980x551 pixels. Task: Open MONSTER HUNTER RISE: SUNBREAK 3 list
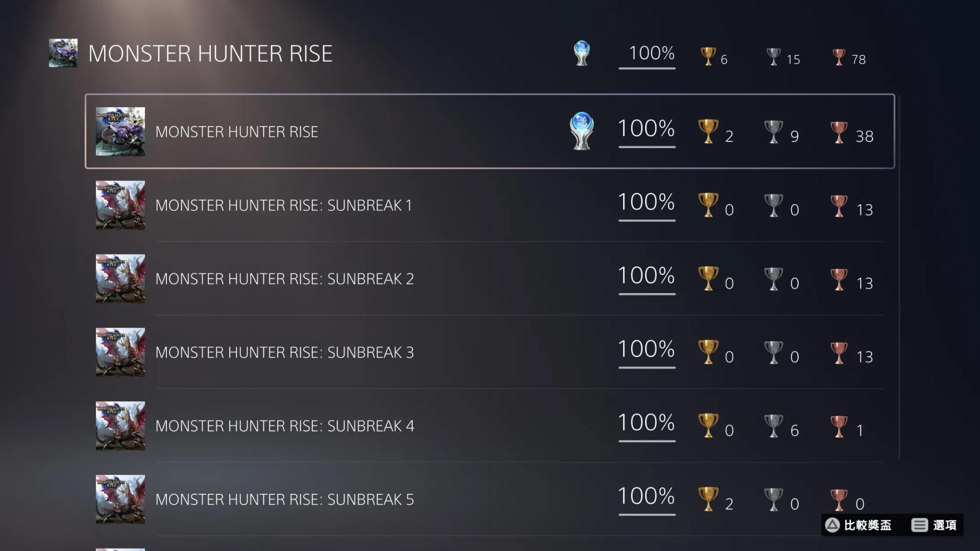coord(489,352)
